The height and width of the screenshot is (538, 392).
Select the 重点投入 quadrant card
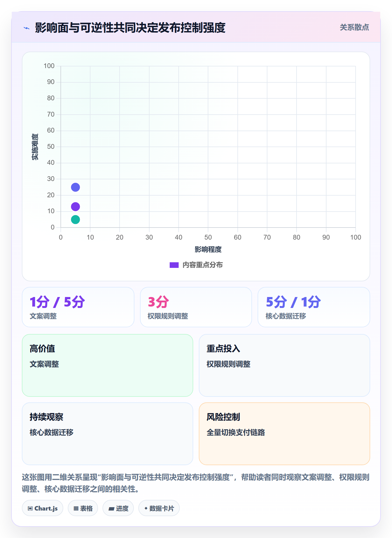click(284, 365)
